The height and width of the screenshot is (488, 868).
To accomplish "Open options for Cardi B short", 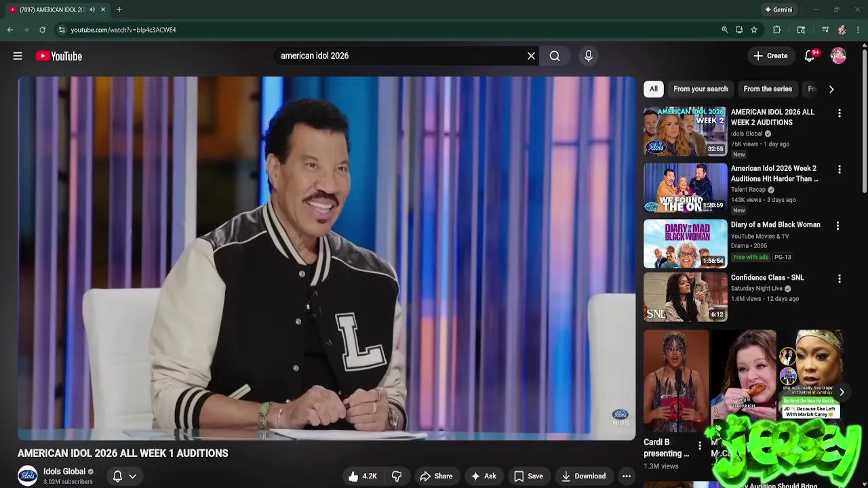I will pyautogui.click(x=700, y=446).
